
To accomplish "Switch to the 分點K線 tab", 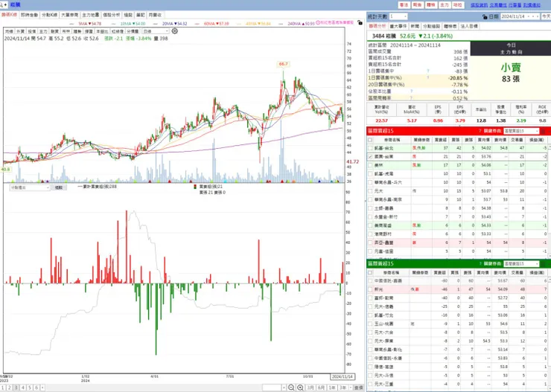I will (49, 15).
